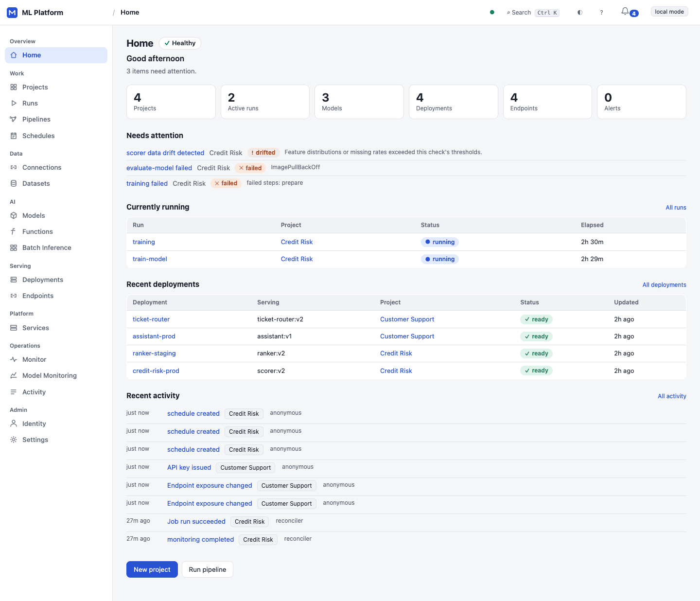700x601 pixels.
Task: Click the Pipelines icon in sidebar
Action: click(14, 120)
